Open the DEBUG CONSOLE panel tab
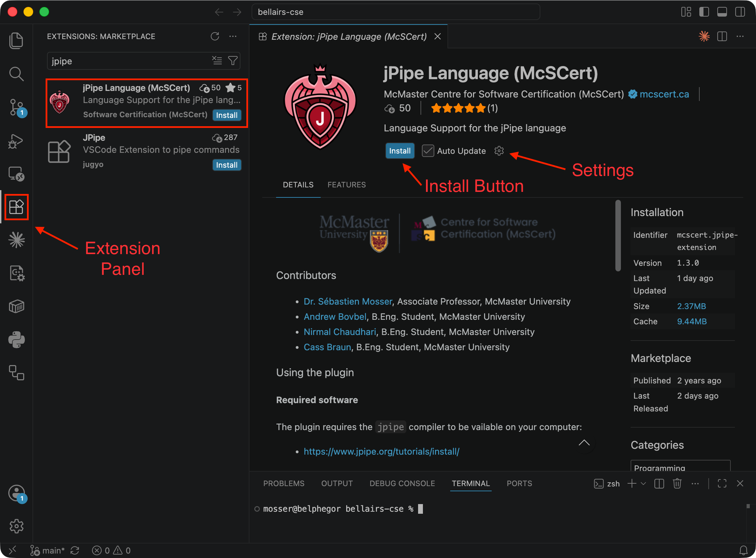The height and width of the screenshot is (558, 756). pyautogui.click(x=402, y=483)
